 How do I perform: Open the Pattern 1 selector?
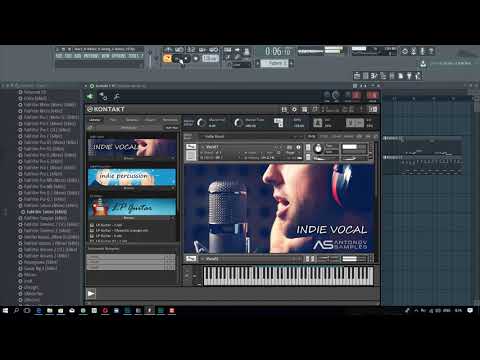(275, 63)
